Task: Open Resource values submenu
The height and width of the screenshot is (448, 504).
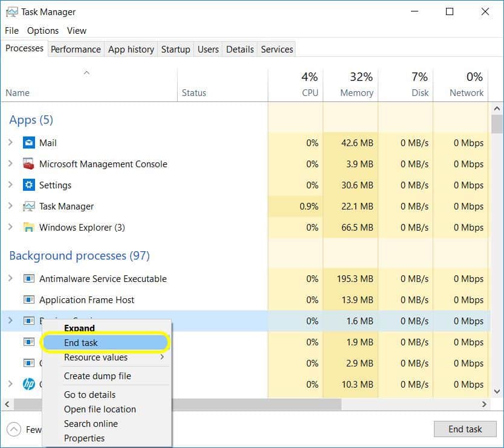Action: (x=96, y=357)
